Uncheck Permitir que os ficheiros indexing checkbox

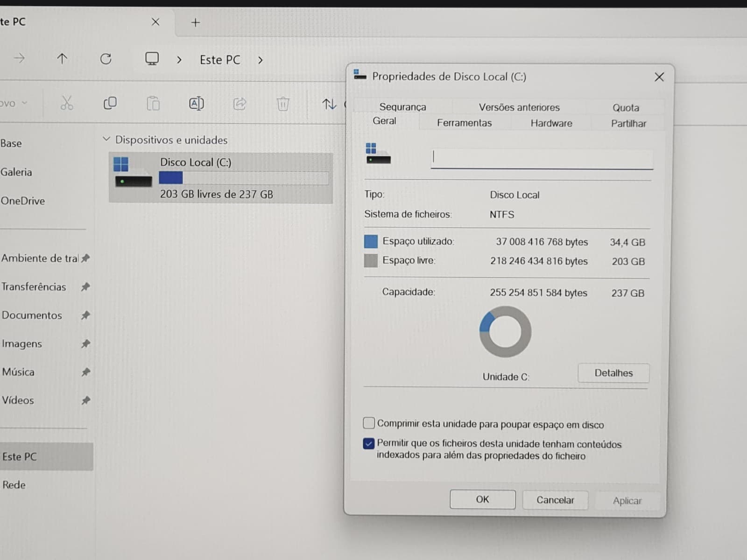(x=369, y=443)
